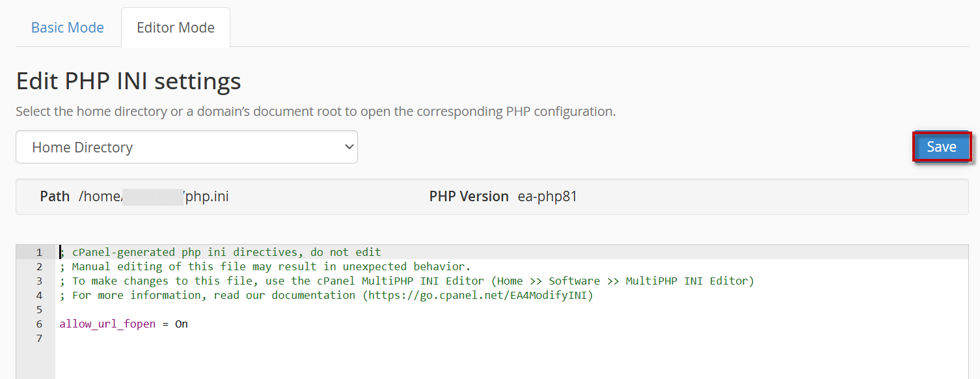980x379 pixels.
Task: Click line number 1 in editor gutter
Action: pyautogui.click(x=39, y=252)
